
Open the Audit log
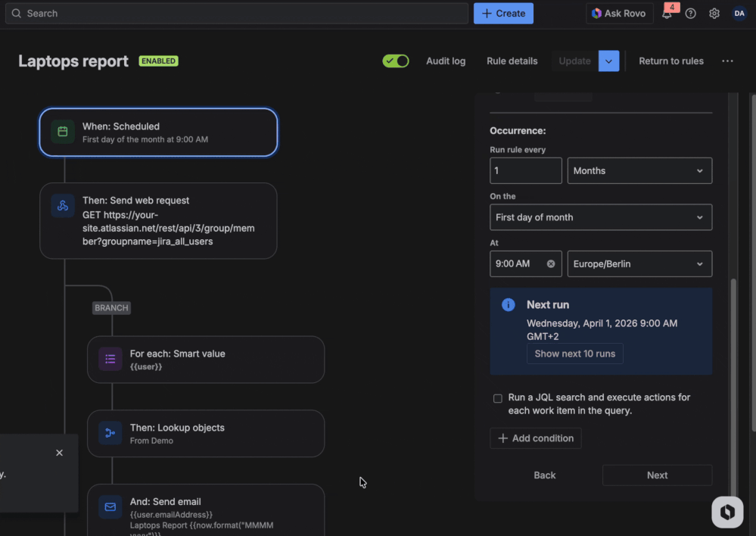[x=446, y=61]
